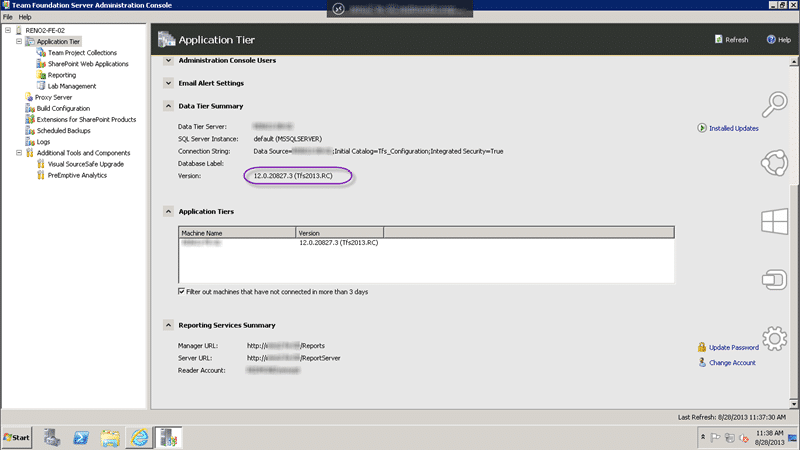Expand the Administration Console Users section
Screen dimensions: 800x450
168,60
